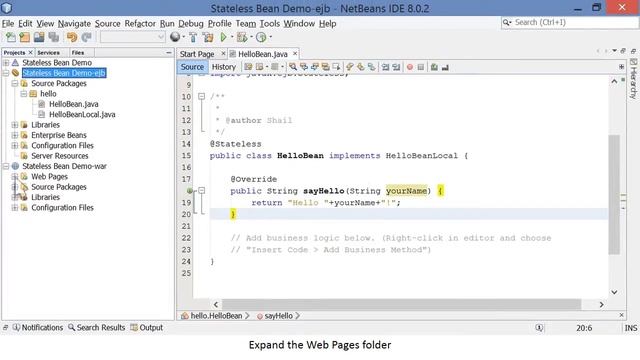Open the Navigate menu
This screenshot has height=360, width=640.
(x=74, y=24)
